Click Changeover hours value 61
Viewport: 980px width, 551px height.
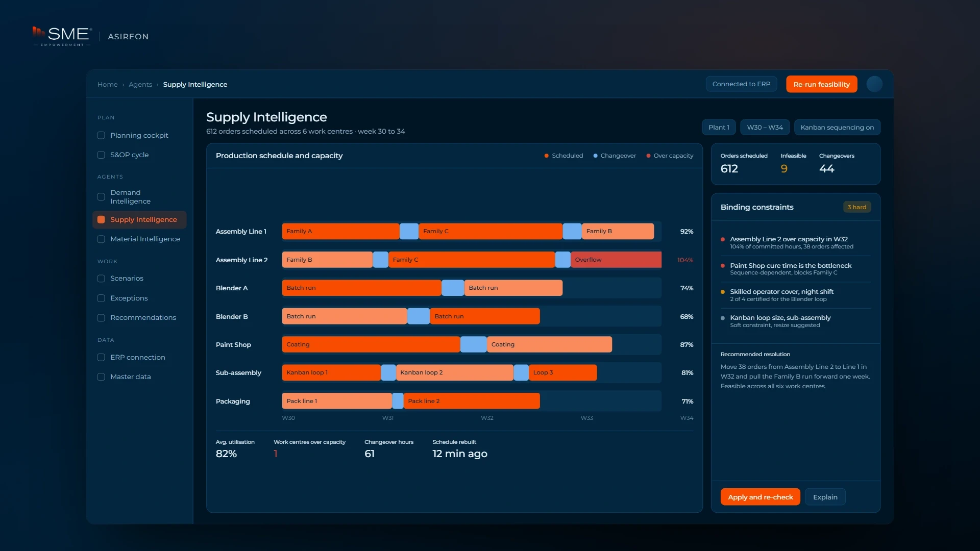[x=370, y=454]
